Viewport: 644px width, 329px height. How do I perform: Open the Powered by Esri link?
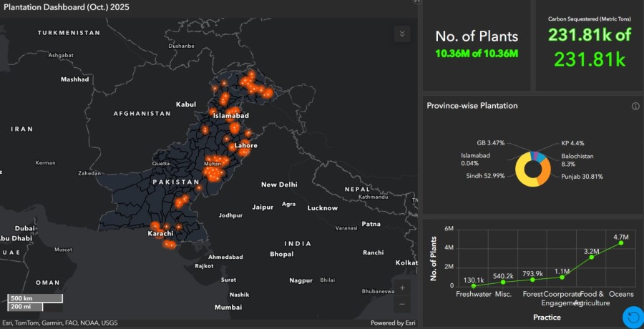point(394,323)
